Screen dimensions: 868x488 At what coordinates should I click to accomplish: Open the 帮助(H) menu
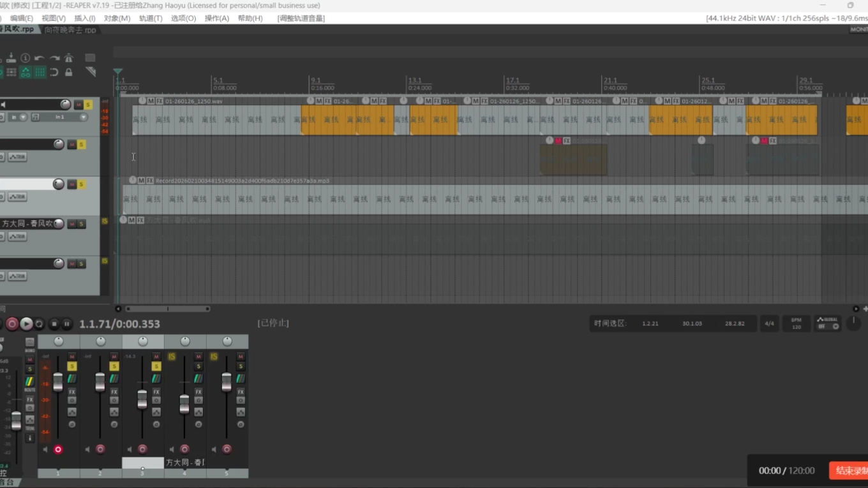coord(250,18)
